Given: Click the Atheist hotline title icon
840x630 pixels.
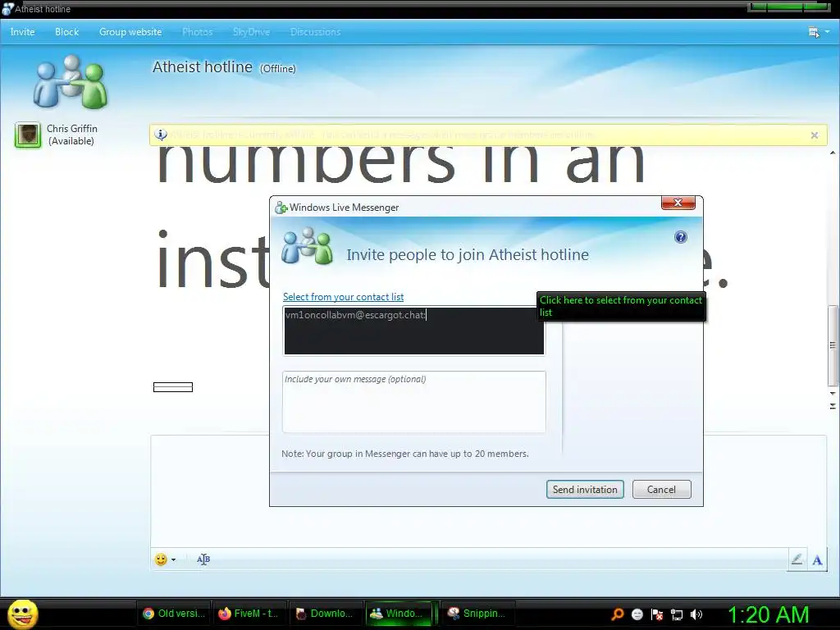Looking at the screenshot, I should pos(7,9).
